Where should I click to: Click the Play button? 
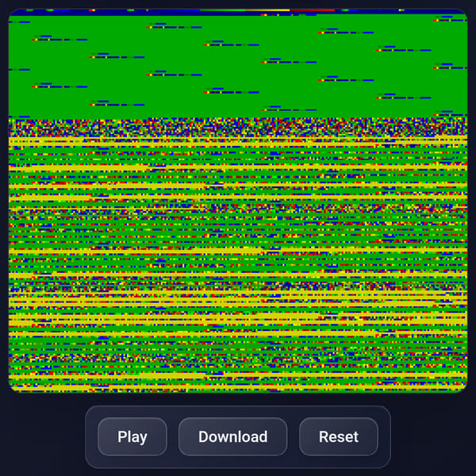click(x=132, y=436)
